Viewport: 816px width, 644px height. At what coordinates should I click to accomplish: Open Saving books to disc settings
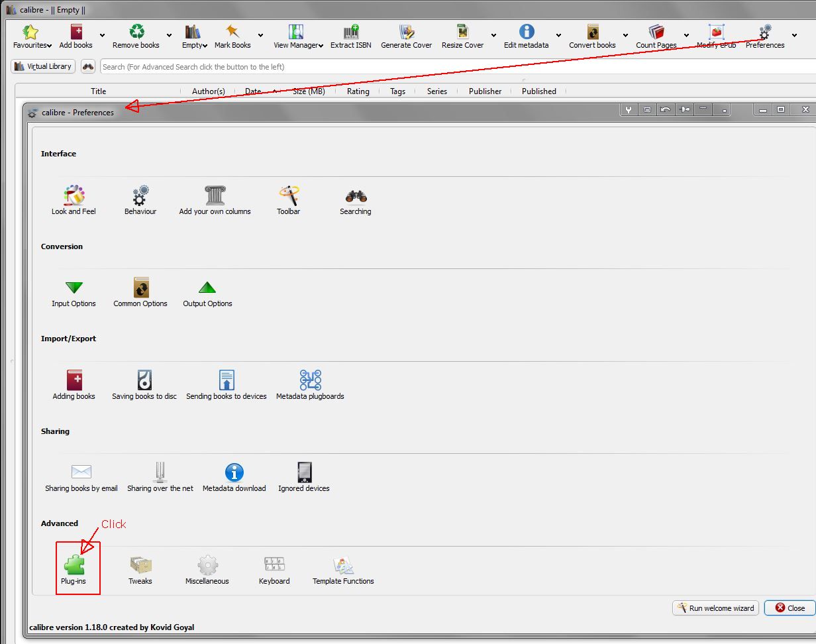coord(144,386)
